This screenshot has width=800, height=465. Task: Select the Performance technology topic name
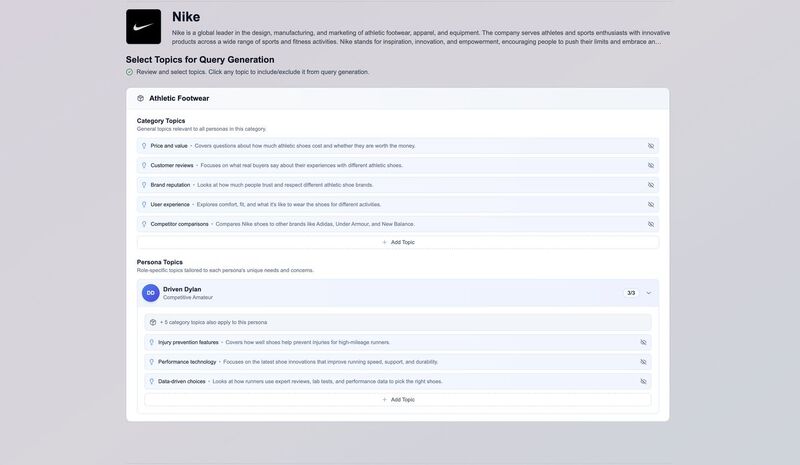(187, 362)
